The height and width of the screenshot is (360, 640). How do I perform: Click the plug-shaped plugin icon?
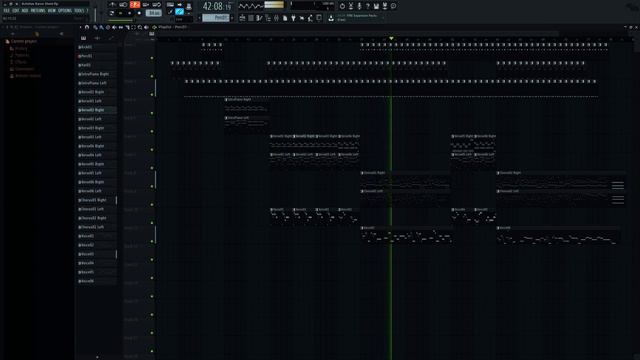pos(293,18)
